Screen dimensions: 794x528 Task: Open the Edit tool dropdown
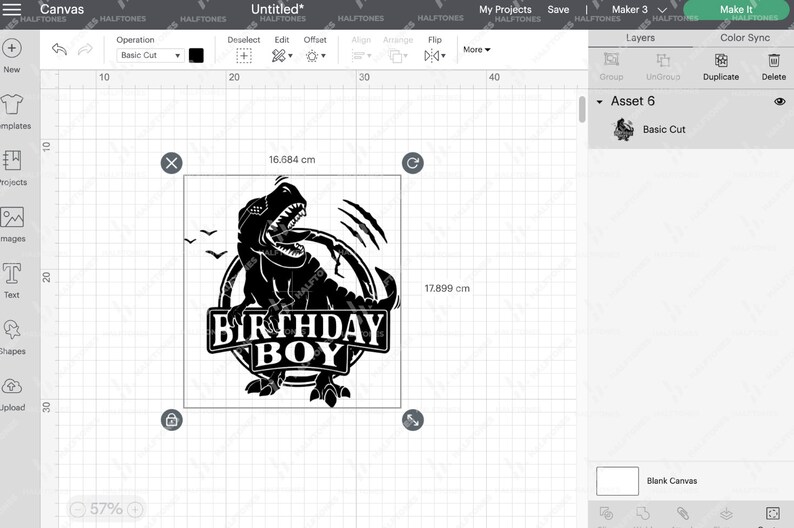282,56
